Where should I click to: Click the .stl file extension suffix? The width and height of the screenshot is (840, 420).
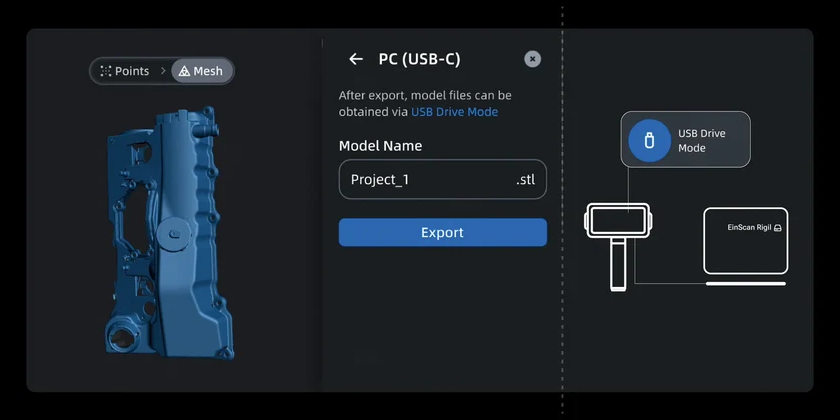pyautogui.click(x=526, y=180)
